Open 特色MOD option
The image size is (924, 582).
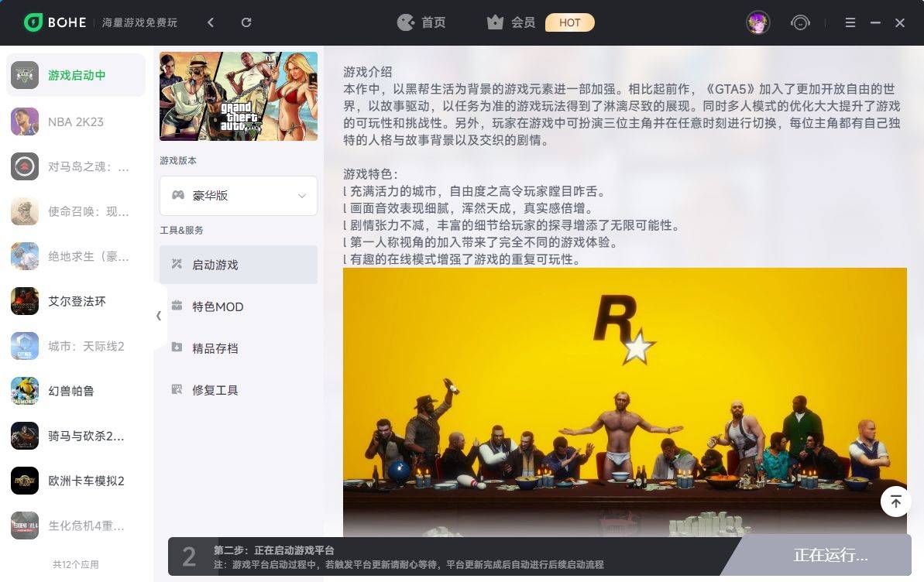[238, 306]
